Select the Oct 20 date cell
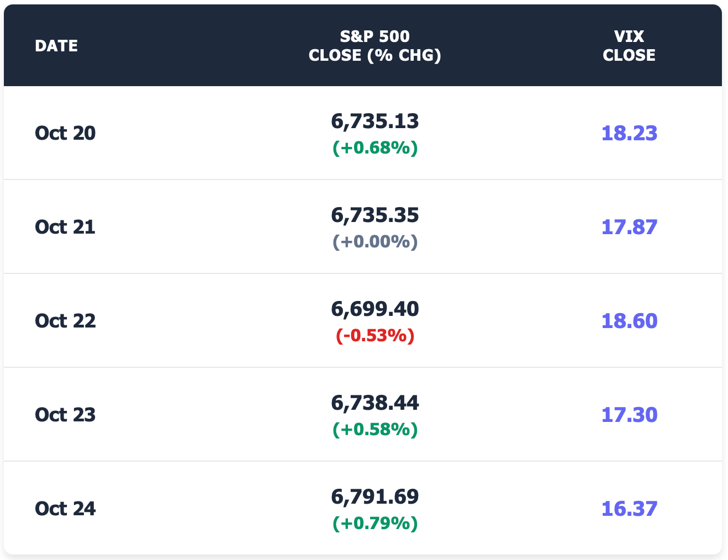The height and width of the screenshot is (560, 728). (x=65, y=133)
